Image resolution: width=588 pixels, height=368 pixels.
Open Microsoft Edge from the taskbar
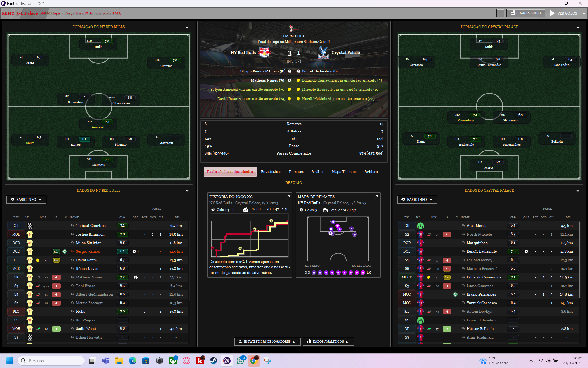click(132, 361)
